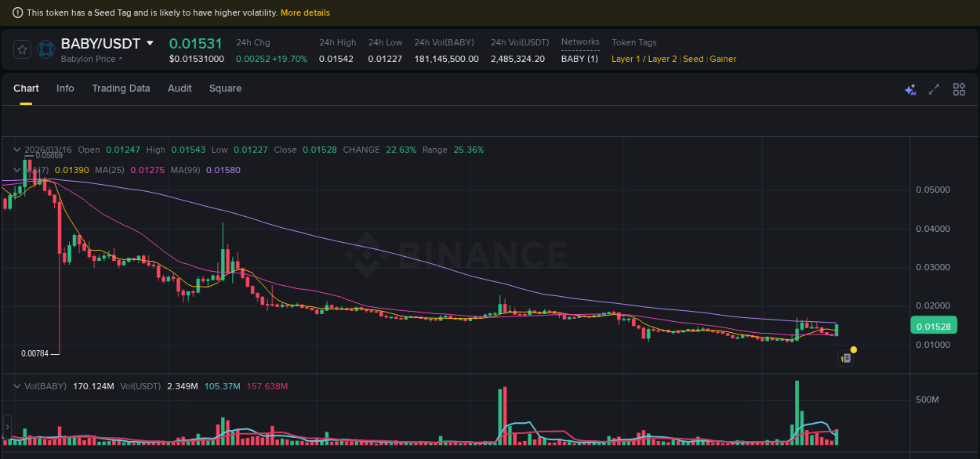
Task: Click the collapse chevron beside the volume panel
Action: pos(16,385)
